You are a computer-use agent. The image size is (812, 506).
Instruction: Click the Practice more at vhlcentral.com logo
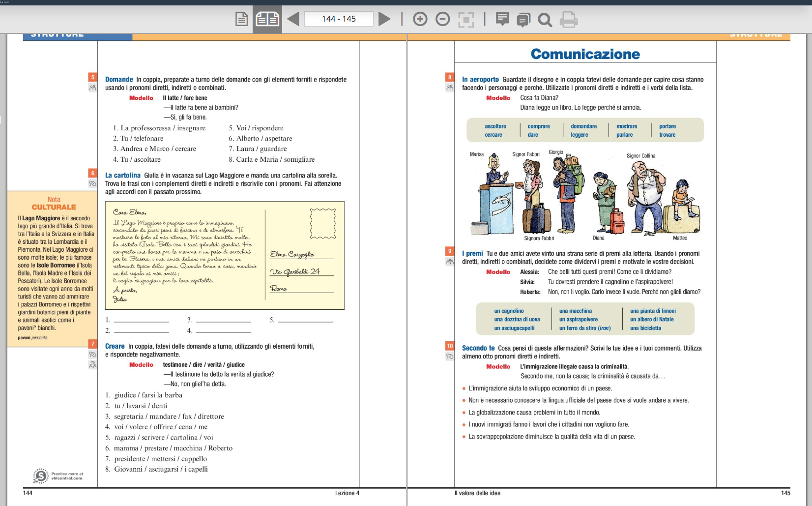click(58, 476)
